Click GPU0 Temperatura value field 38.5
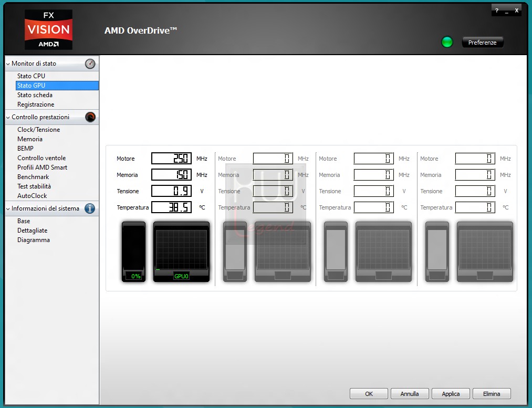 tap(171, 207)
